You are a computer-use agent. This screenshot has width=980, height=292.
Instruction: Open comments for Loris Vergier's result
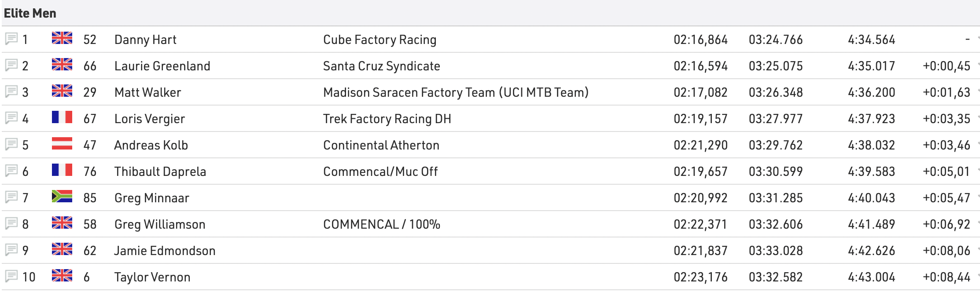pyautogui.click(x=11, y=118)
